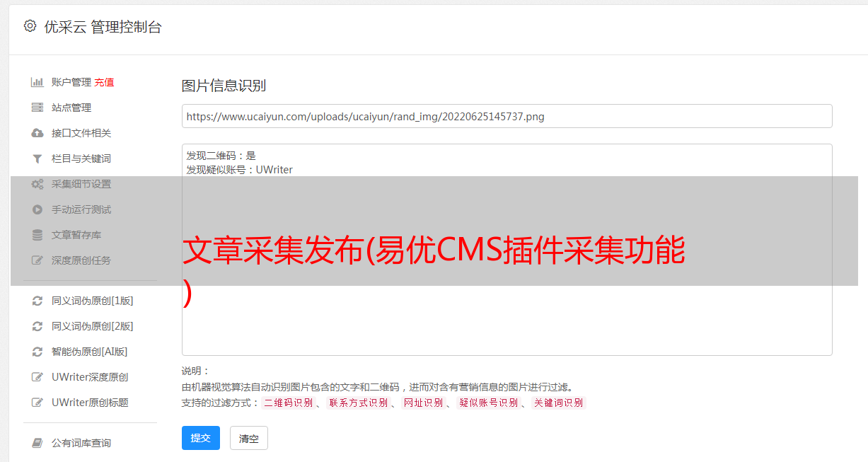Click the image URL input field
The image size is (868, 462).
coord(507,116)
